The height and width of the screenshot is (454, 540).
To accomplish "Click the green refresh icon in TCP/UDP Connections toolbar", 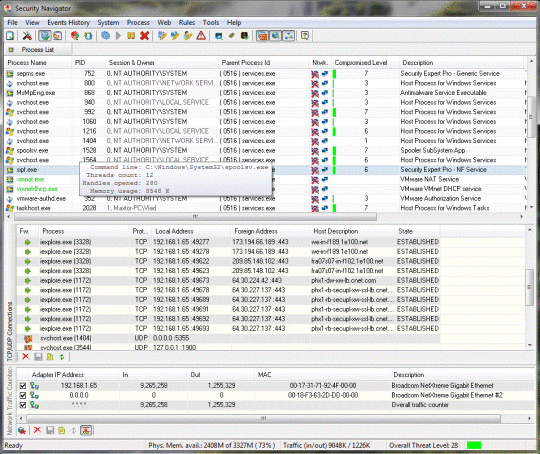I will click(62, 357).
